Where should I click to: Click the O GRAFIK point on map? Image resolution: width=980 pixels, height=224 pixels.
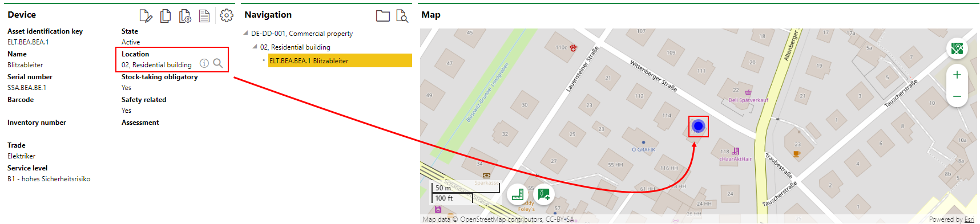[643, 142]
